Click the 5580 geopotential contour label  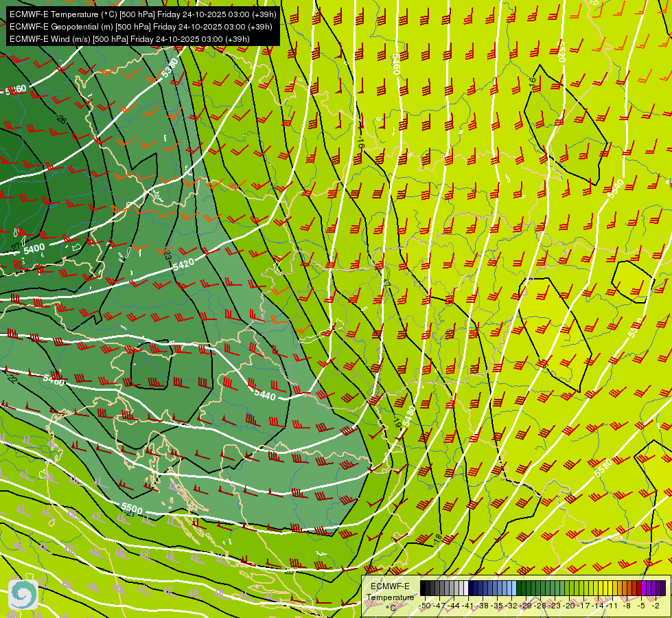tap(603, 468)
